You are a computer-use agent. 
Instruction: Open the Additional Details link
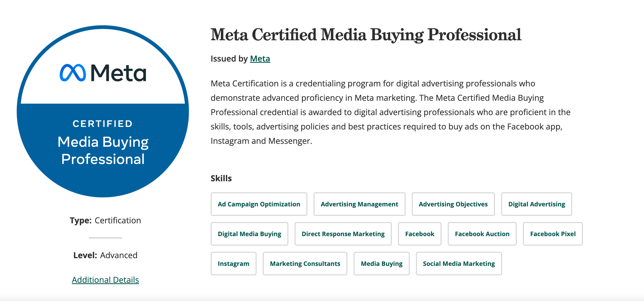pyautogui.click(x=105, y=280)
